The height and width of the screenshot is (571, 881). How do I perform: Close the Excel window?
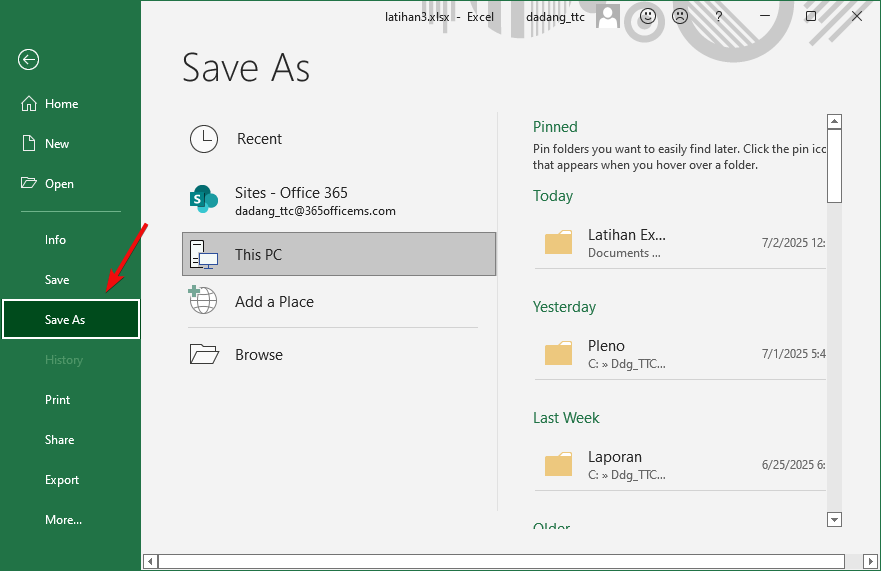click(x=857, y=16)
